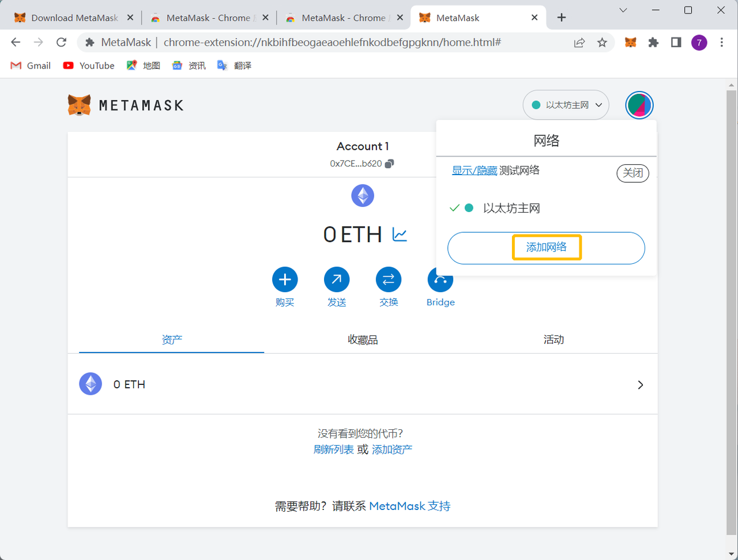Close the active MetaMask tab
This screenshot has width=738, height=560.
[x=534, y=18]
